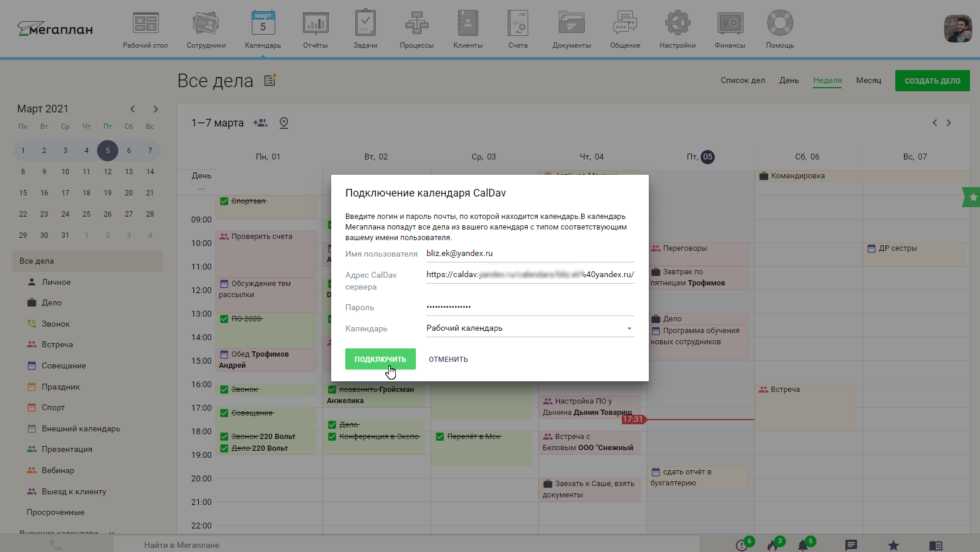This screenshot has width=980, height=552.
Task: Open the Помощь lifebuoy icon
Action: coord(780,24)
